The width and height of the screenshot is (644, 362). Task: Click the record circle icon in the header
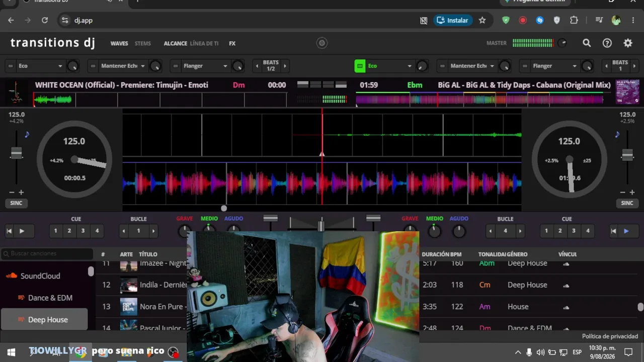pyautogui.click(x=322, y=43)
